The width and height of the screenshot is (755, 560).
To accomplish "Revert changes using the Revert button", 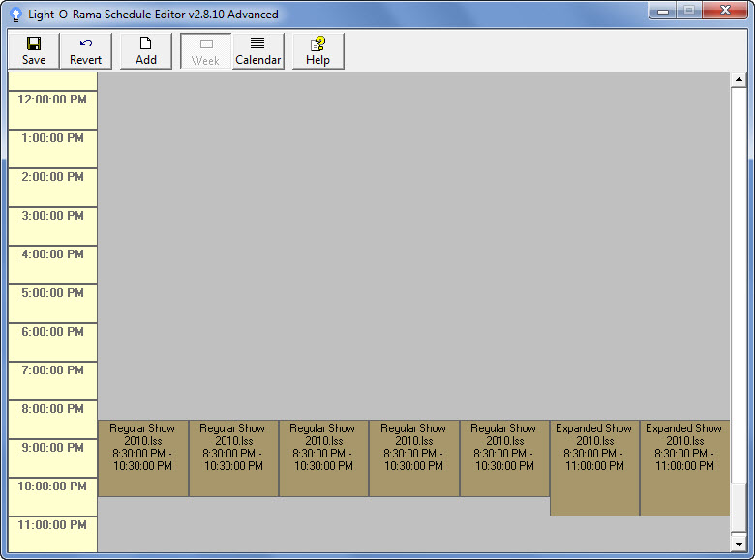I will (x=86, y=51).
